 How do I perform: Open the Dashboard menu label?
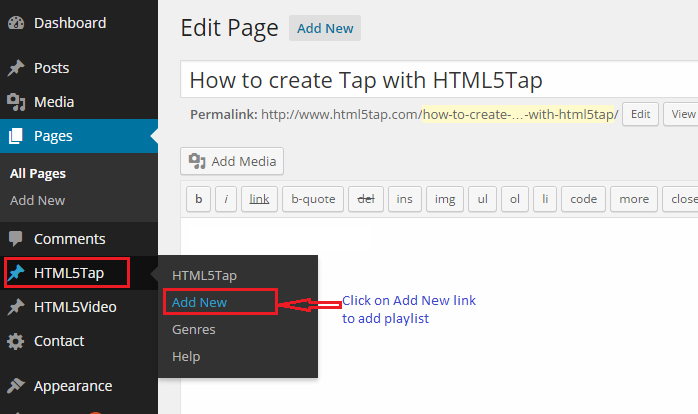70,23
